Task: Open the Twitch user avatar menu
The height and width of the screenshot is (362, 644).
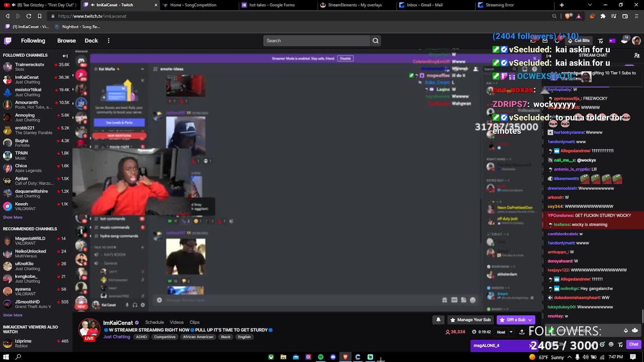Action: [x=636, y=41]
